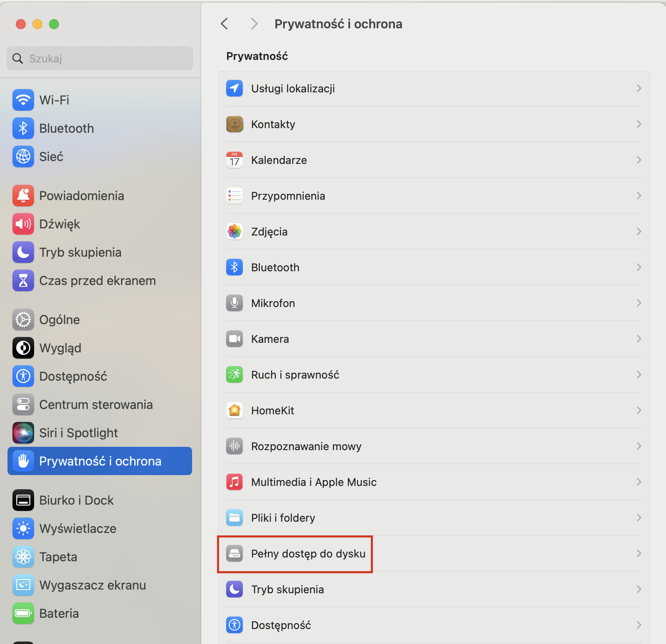Open Wyświetlacze label in sidebar
Image resolution: width=666 pixels, height=644 pixels.
tap(78, 528)
